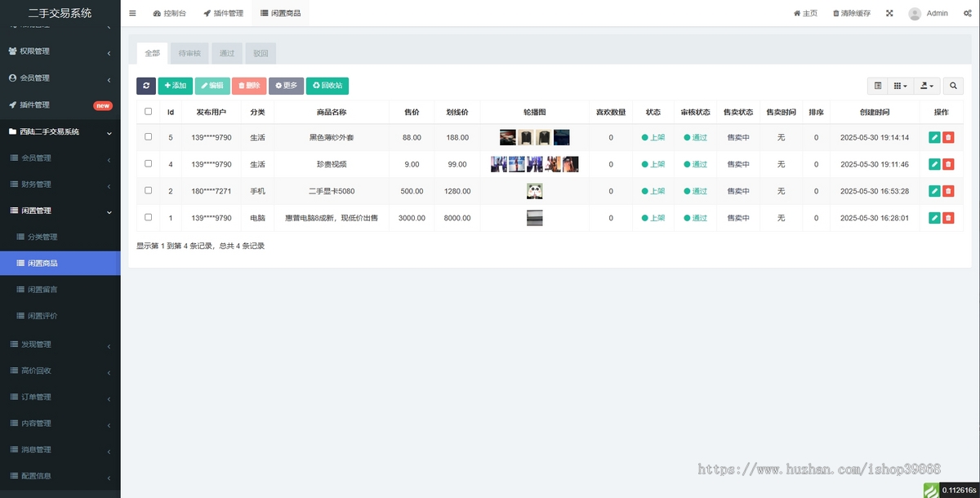
Task: Click the search magnifier icon button
Action: (x=954, y=86)
